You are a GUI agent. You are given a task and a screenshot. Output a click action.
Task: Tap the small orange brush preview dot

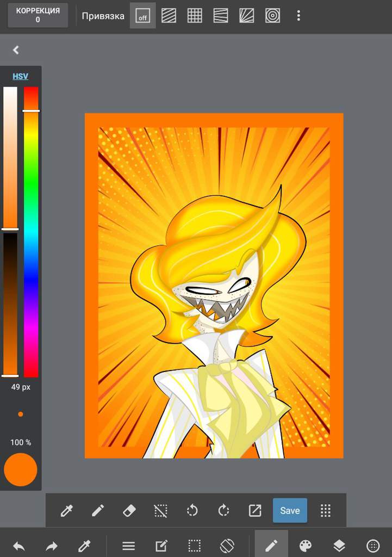[21, 414]
